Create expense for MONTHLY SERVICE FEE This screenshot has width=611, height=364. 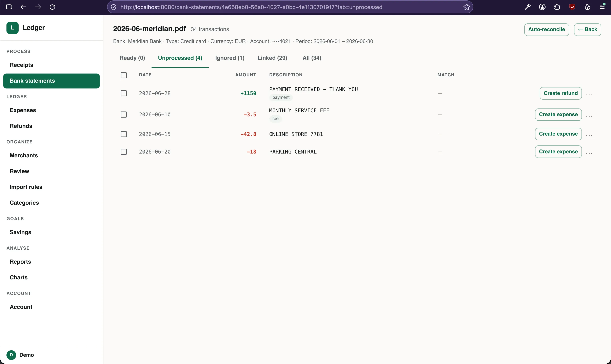pos(558,115)
